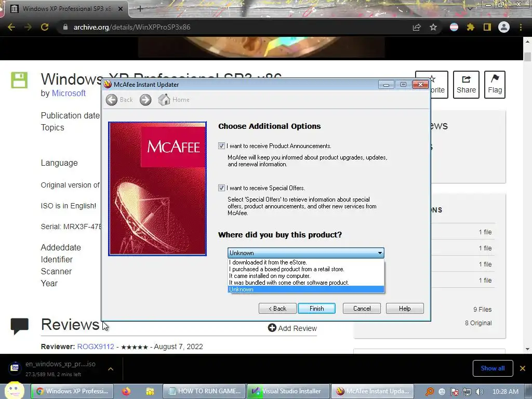Click Show all downloads

493,368
